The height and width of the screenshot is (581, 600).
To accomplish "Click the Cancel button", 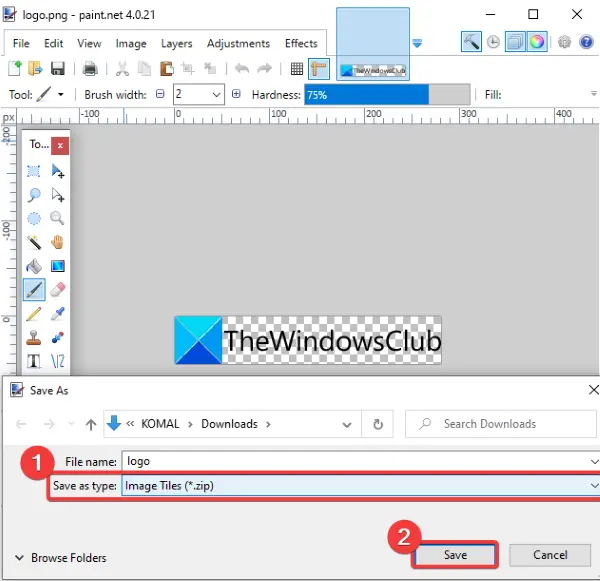I will coord(550,555).
